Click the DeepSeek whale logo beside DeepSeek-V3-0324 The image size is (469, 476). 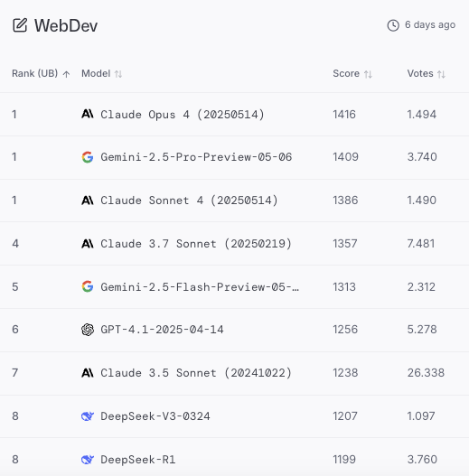88,415
